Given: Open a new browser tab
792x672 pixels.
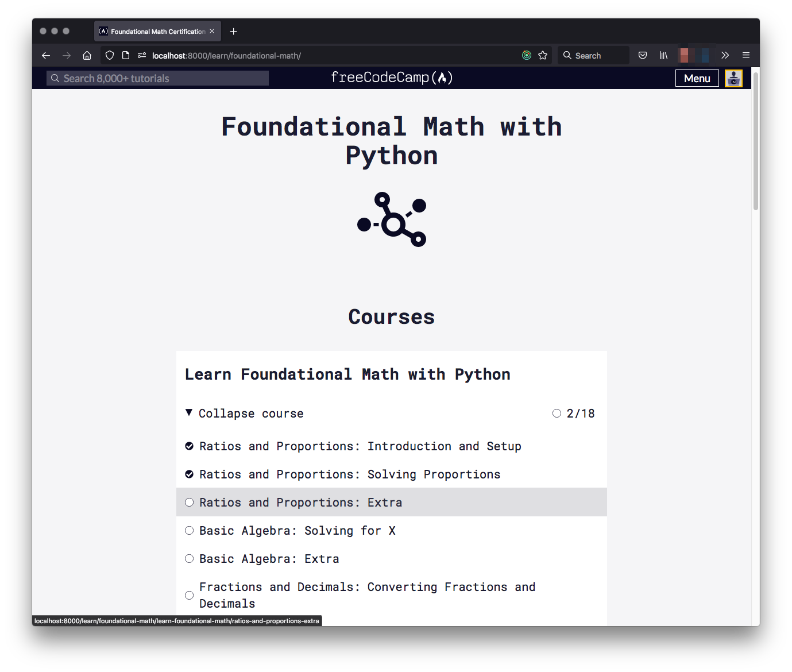Looking at the screenshot, I should click(233, 31).
